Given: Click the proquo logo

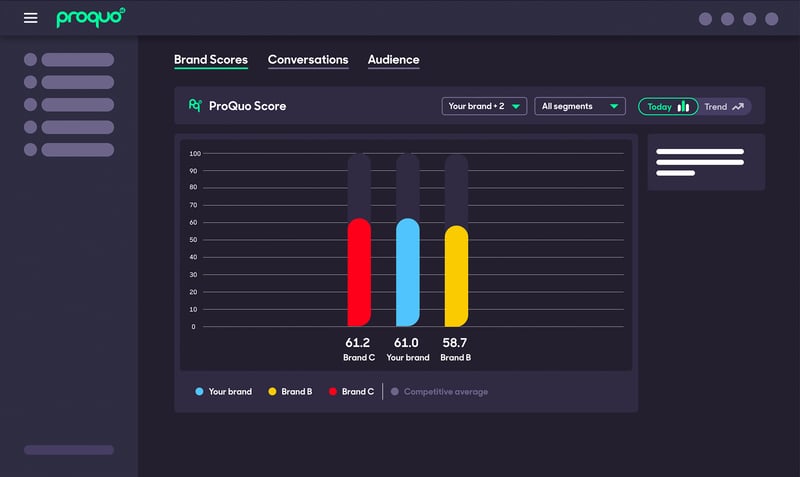Looking at the screenshot, I should [91, 17].
